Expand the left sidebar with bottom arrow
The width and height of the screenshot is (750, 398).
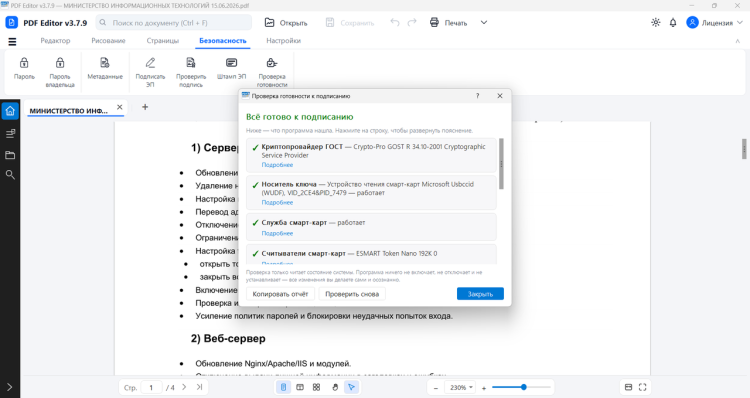[x=10, y=387]
